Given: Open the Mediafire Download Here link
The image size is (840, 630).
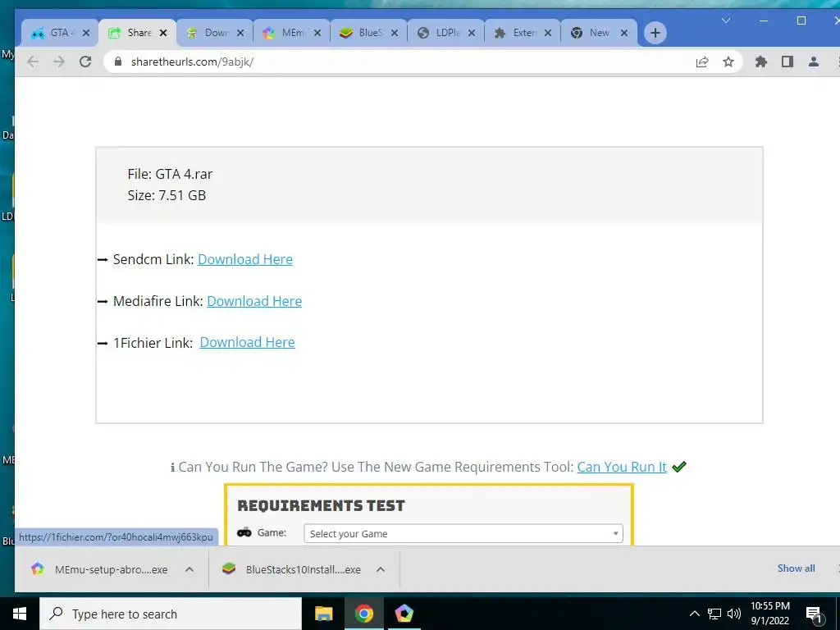Looking at the screenshot, I should [x=254, y=301].
